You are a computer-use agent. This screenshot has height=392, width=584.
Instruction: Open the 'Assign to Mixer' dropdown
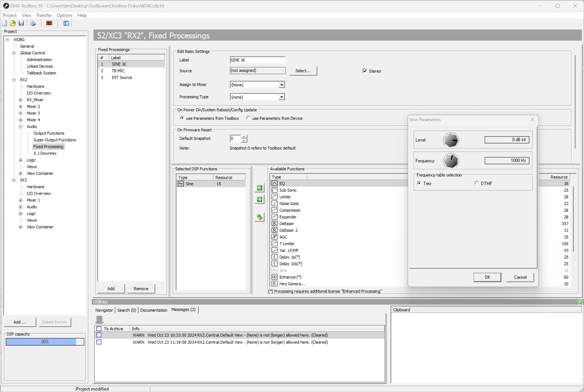click(x=281, y=84)
